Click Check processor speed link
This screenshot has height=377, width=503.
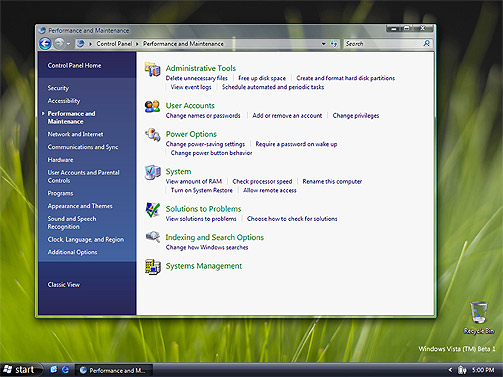[x=262, y=181]
